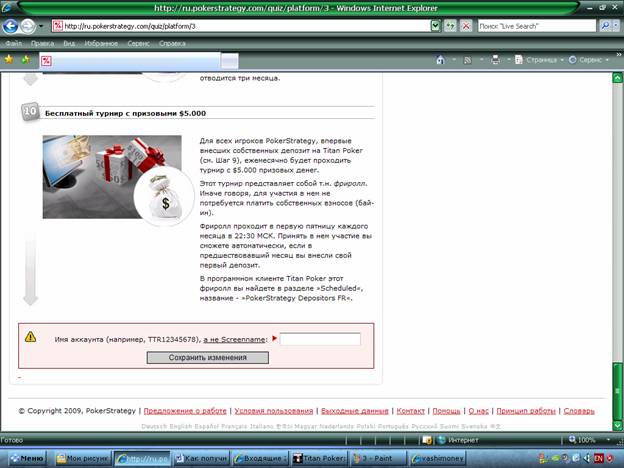Expand the Print options dropdown arrow

coord(509,60)
